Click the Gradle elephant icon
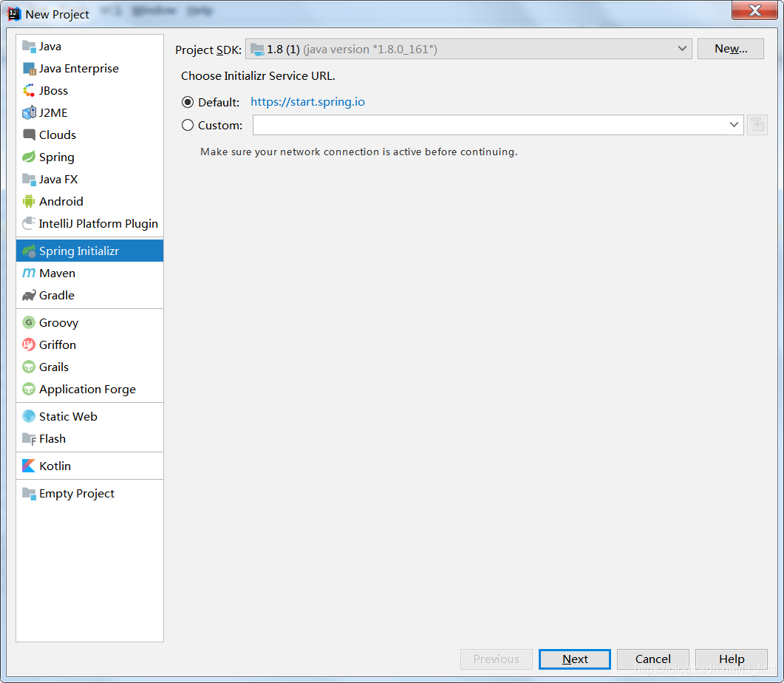The image size is (784, 683). click(x=29, y=296)
